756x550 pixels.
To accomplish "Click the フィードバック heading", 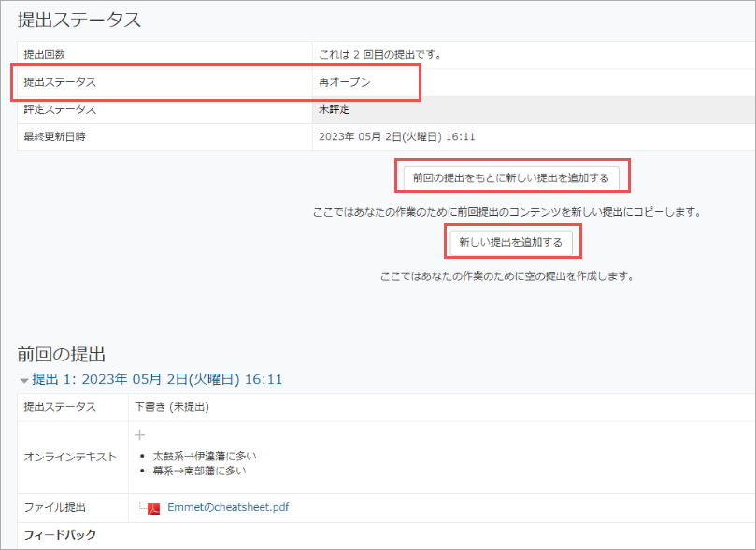I will point(60,535).
